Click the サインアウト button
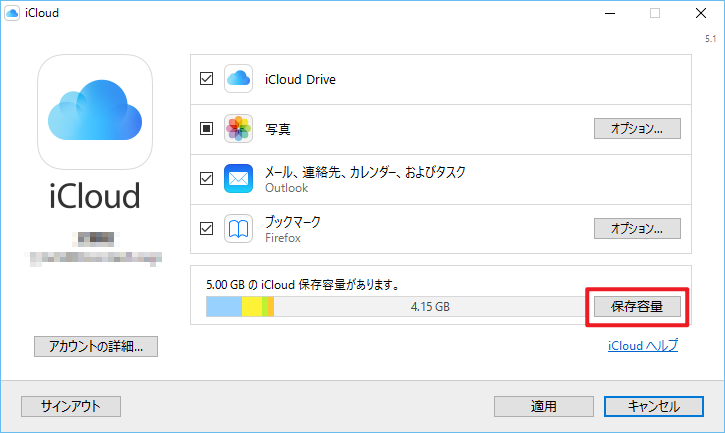This screenshot has width=725, height=433. click(x=71, y=406)
